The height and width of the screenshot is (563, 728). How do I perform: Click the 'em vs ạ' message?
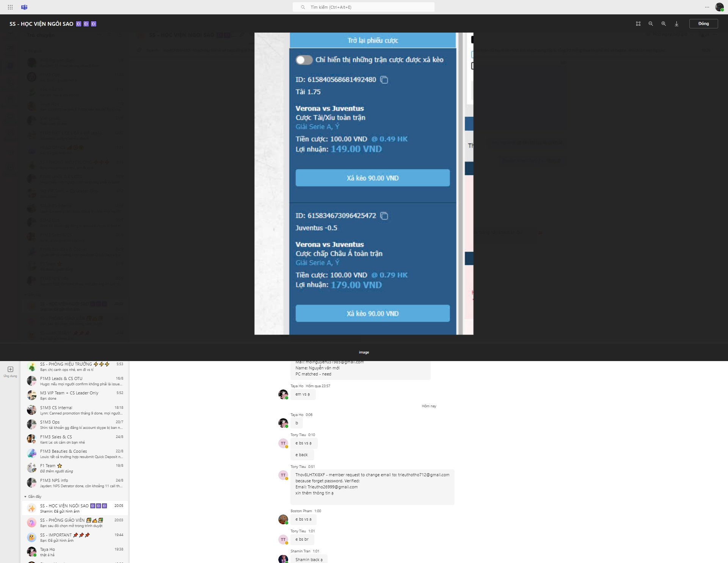pos(303,394)
